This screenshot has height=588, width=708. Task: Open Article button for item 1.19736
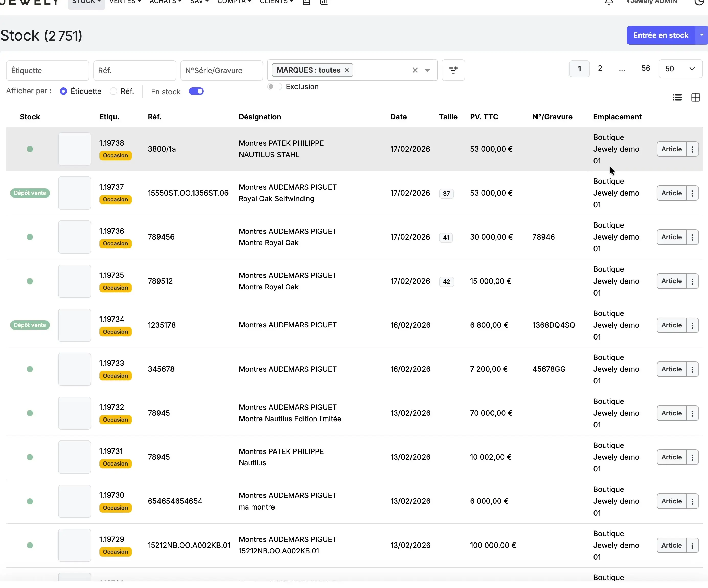(671, 237)
